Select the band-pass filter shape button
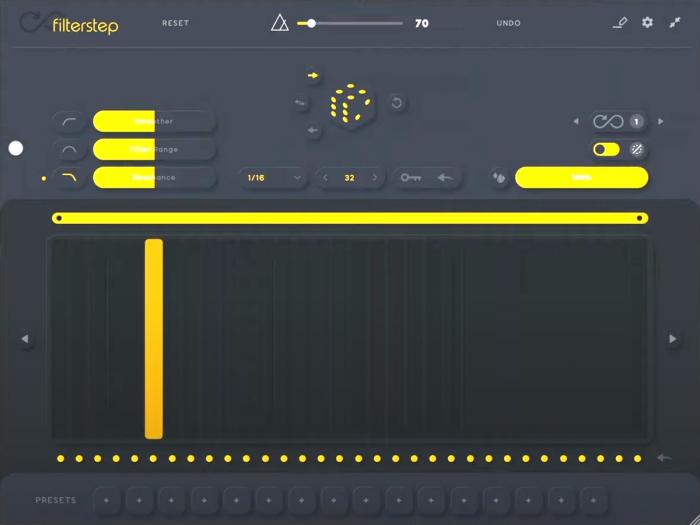This screenshot has width=700, height=525. pyautogui.click(x=69, y=150)
